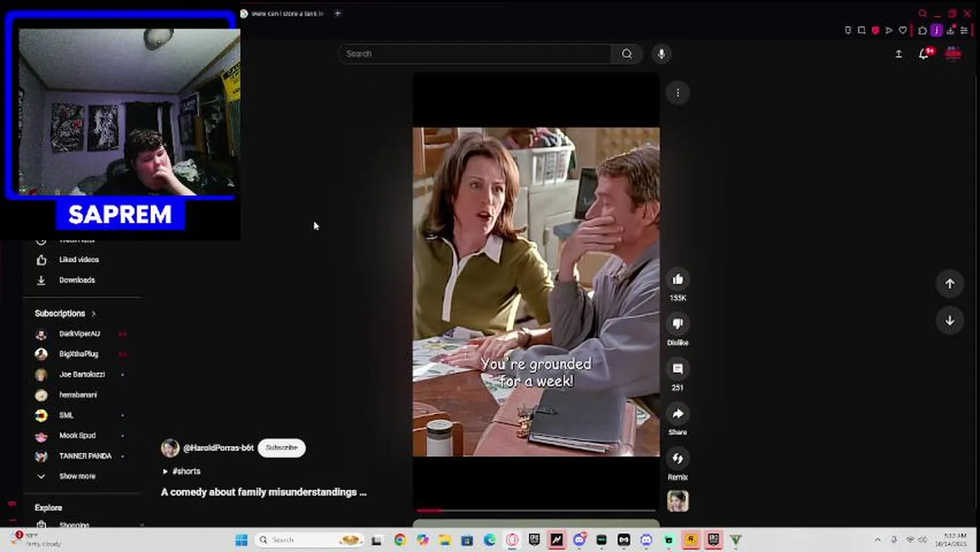This screenshot has height=552, width=980.
Task: Open a new browser tab with plus
Action: pos(337,14)
